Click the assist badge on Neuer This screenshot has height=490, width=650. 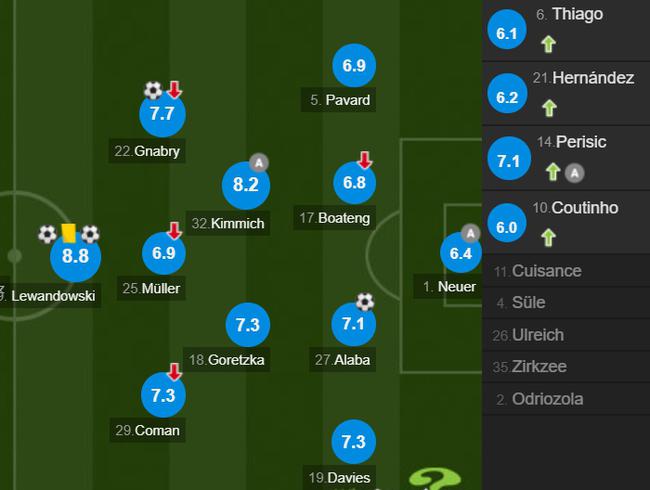click(x=471, y=233)
